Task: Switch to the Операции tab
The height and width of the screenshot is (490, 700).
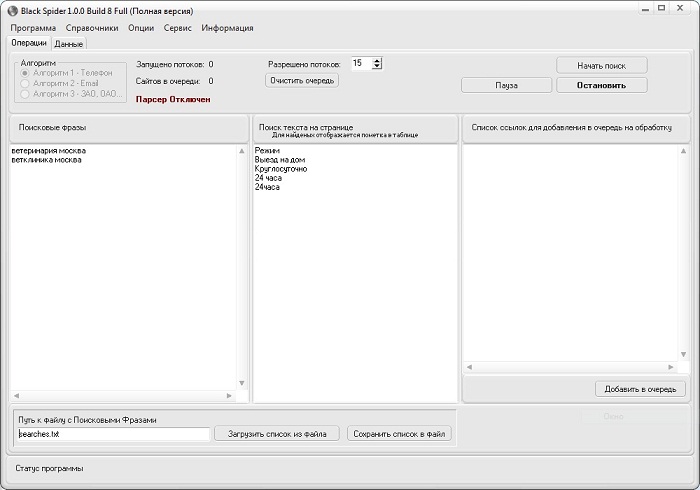Action: [x=29, y=43]
